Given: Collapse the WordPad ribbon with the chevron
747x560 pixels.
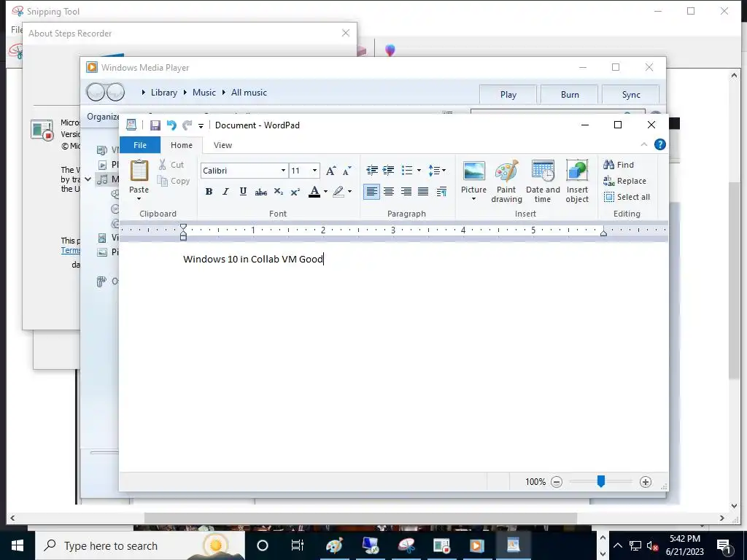Looking at the screenshot, I should [x=644, y=144].
